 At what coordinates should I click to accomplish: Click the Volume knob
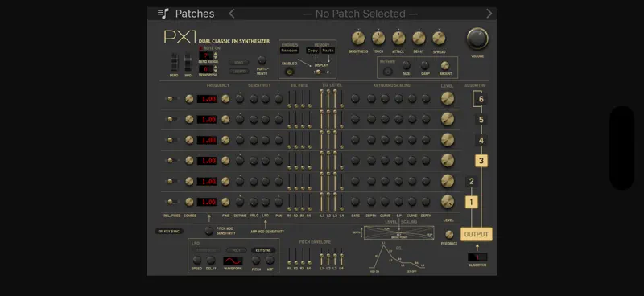coord(477,39)
